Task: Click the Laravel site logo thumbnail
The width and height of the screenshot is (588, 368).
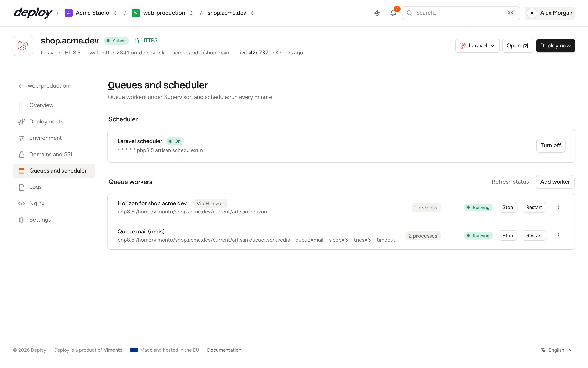Action: point(23,46)
